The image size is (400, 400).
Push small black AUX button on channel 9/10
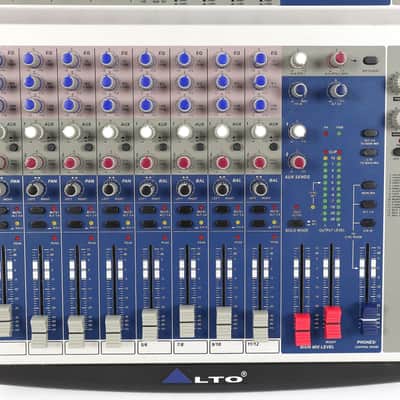(237, 147)
